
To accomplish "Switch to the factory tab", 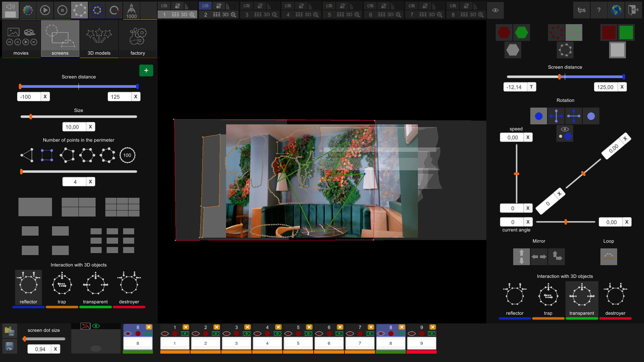I will (138, 39).
